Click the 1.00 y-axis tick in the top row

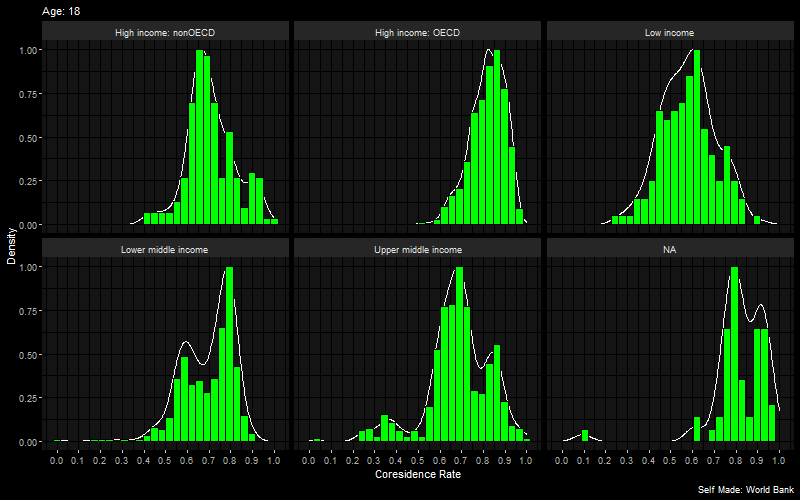point(30,50)
